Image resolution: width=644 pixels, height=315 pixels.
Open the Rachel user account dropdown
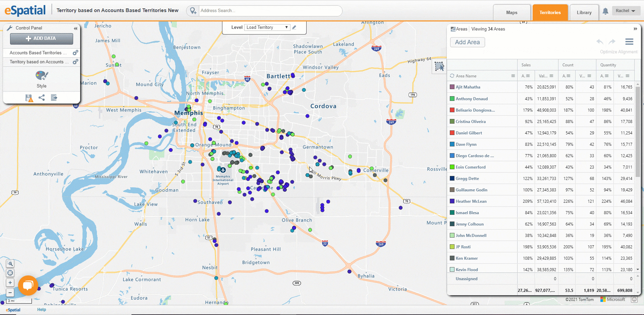tap(626, 11)
